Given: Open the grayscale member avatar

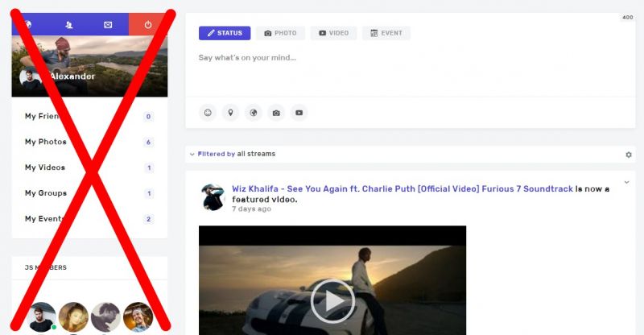Looking at the screenshot, I should click(x=105, y=317).
